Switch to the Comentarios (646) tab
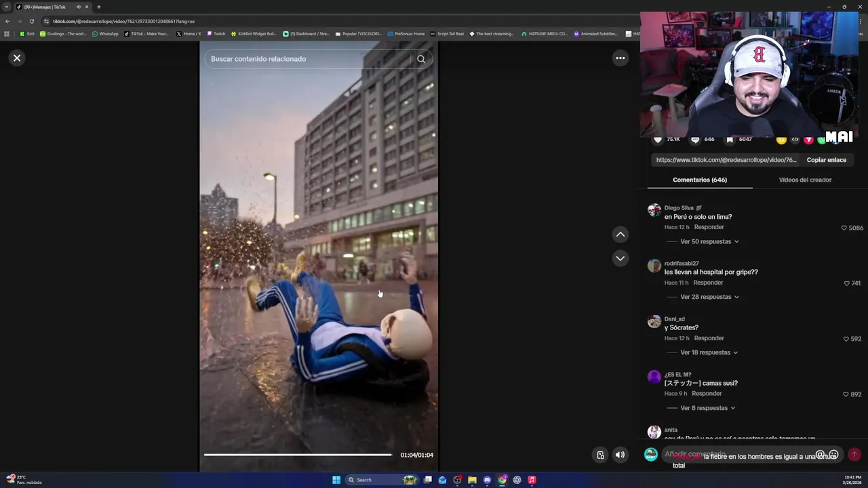This screenshot has height=488, width=868. click(700, 180)
